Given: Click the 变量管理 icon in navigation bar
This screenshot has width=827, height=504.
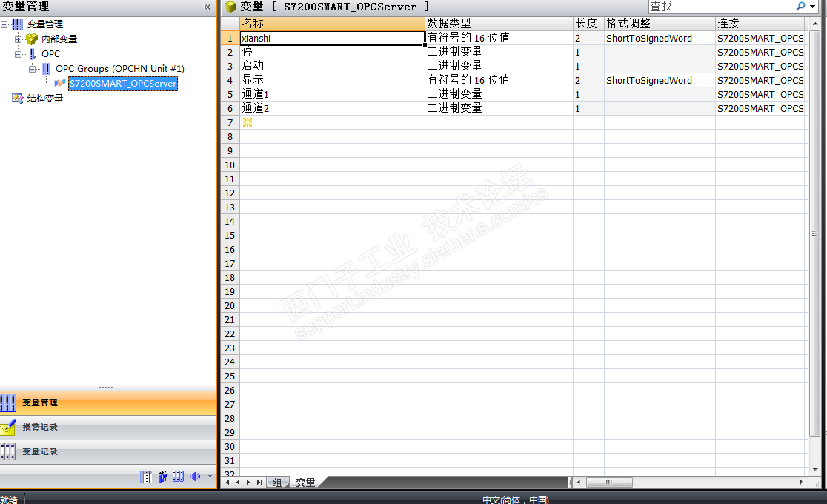Looking at the screenshot, I should pos(8,402).
